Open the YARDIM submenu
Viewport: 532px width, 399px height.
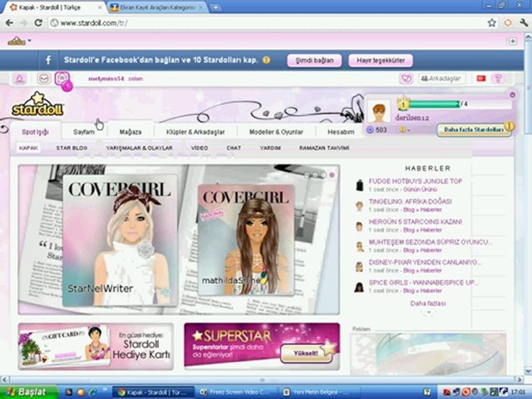click(x=270, y=148)
